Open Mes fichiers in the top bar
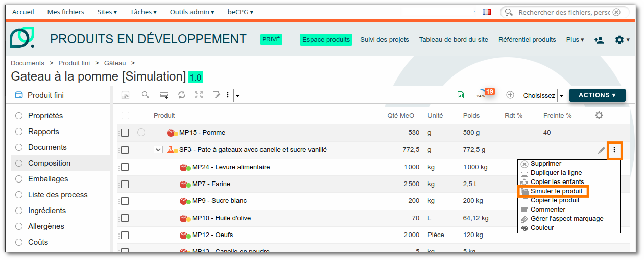This screenshot has height=260, width=644. (x=66, y=12)
